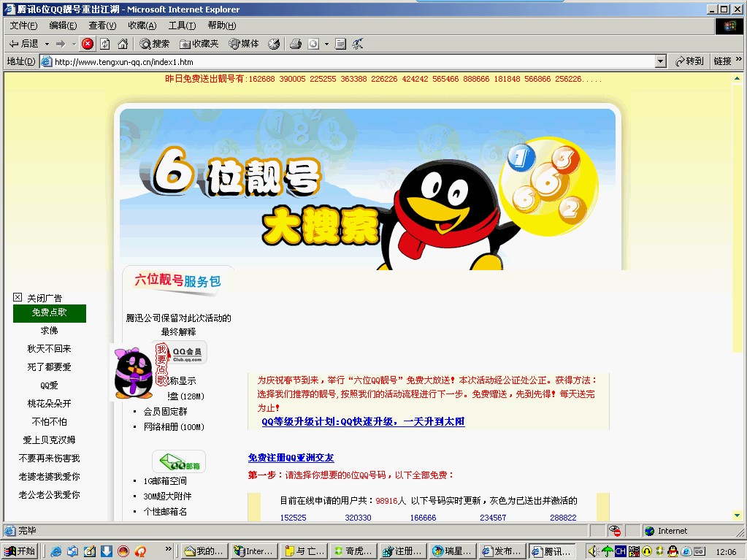The image size is (747, 560).
Task: Expand the 链接 links toolbar chevron
Action: click(x=739, y=59)
